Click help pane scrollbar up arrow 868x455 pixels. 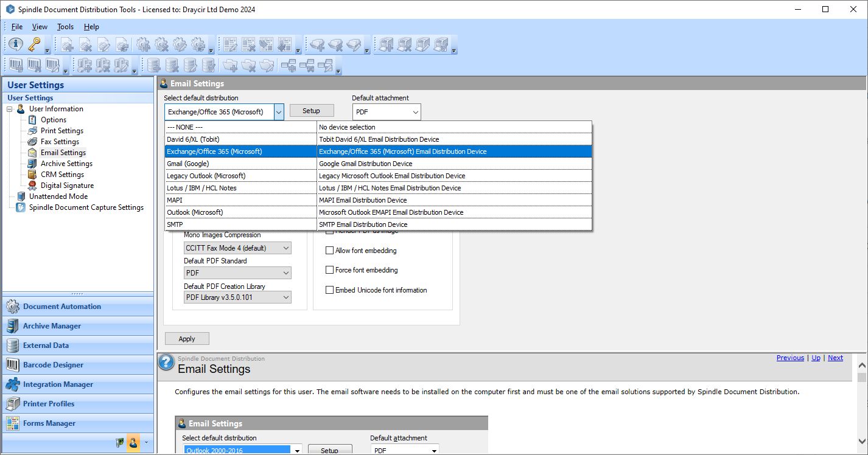tap(862, 366)
